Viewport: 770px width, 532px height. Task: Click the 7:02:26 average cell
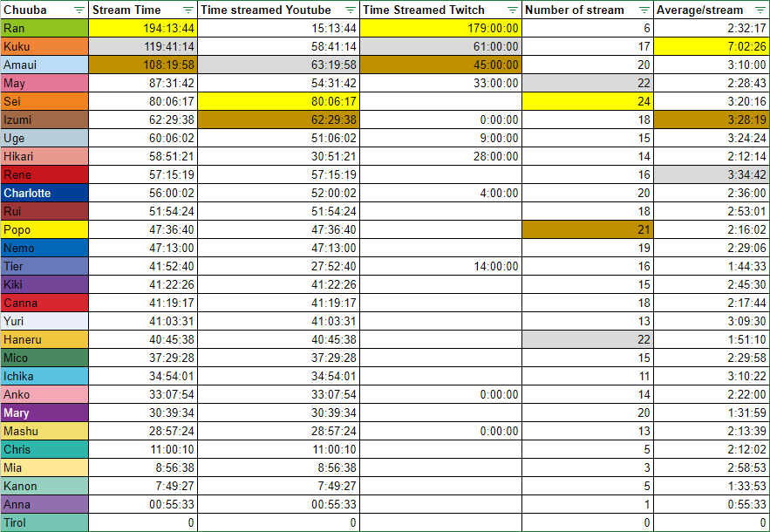click(x=712, y=47)
